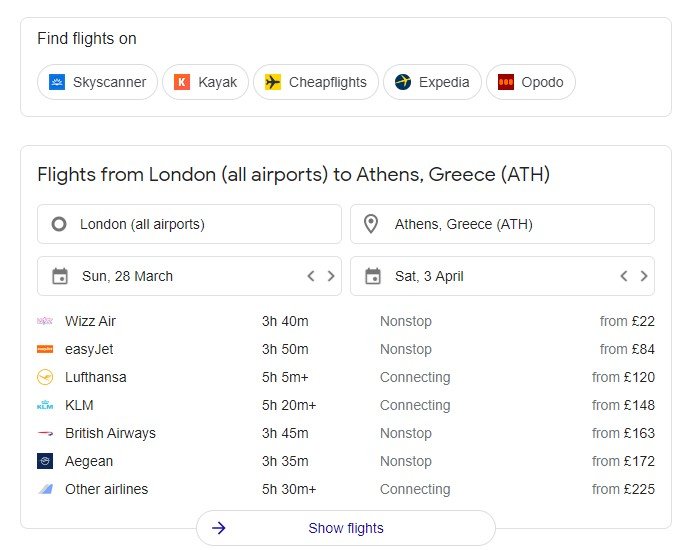Viewport: 689px width, 550px height.
Task: Advance departure date to next day
Action: [x=331, y=276]
